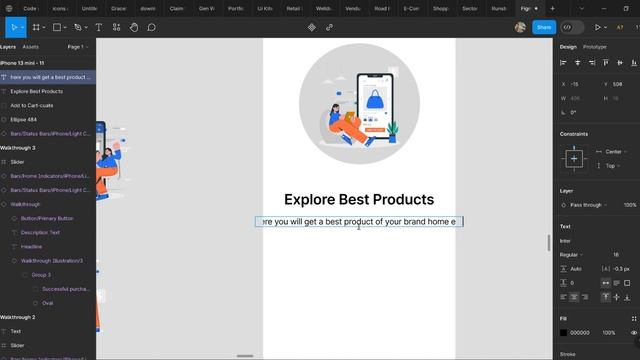Choose auto height text resizing
Screen dimensions: 640x360
click(x=616, y=283)
